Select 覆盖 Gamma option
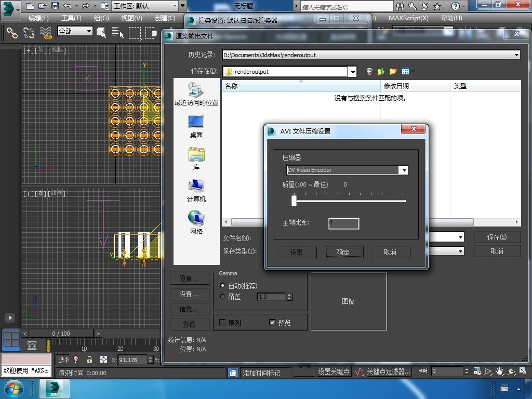 pos(222,296)
